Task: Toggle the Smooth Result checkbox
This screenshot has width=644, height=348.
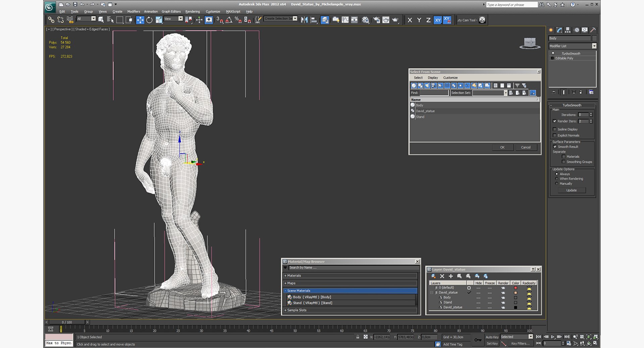Action: pyautogui.click(x=555, y=147)
